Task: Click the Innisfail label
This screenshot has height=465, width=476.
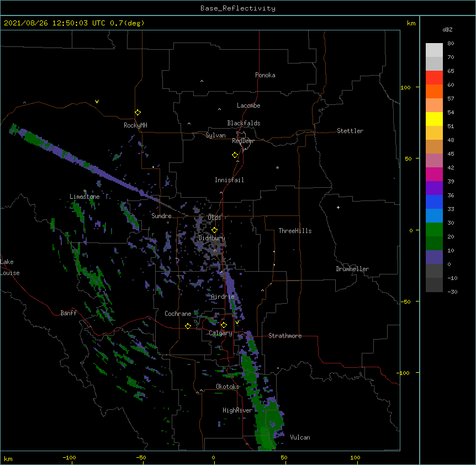Action: [229, 180]
